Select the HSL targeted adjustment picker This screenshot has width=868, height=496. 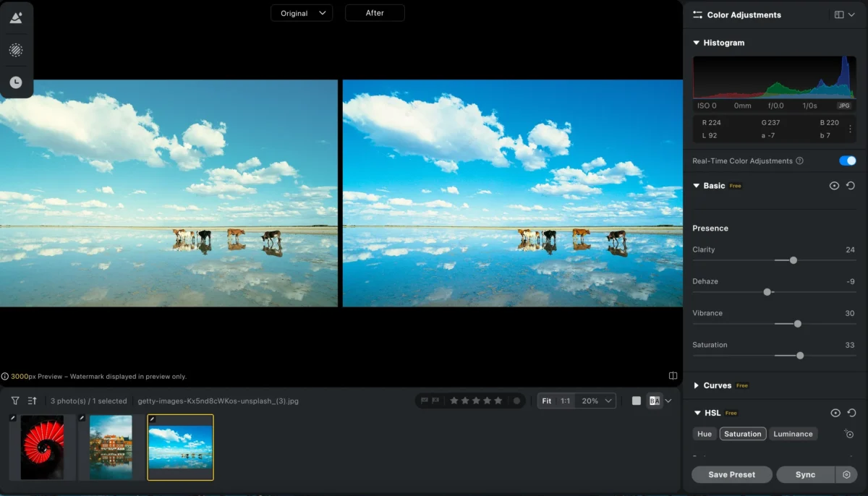(849, 434)
